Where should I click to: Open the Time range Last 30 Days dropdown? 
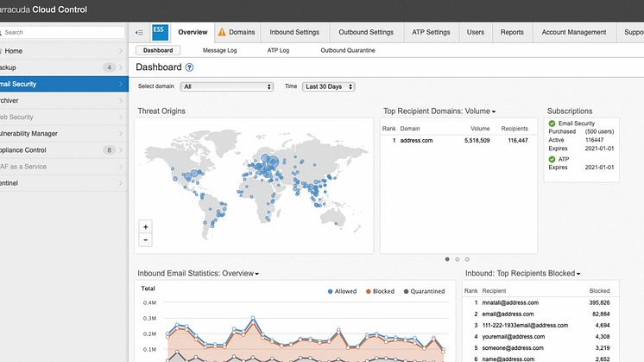[329, 86]
